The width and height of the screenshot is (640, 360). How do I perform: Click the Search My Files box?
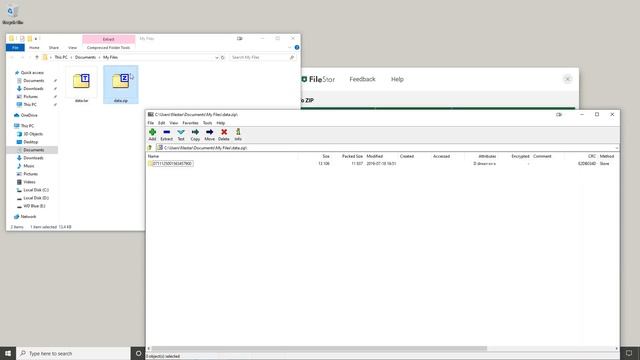262,58
